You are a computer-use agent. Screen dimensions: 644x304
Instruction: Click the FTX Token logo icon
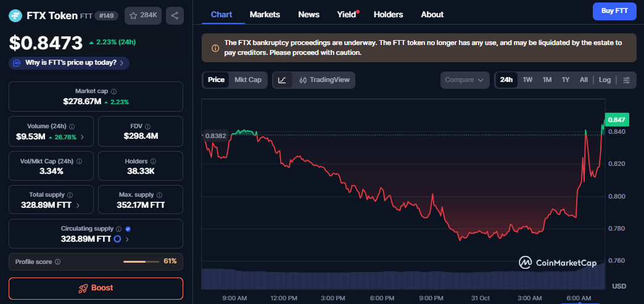click(15, 15)
